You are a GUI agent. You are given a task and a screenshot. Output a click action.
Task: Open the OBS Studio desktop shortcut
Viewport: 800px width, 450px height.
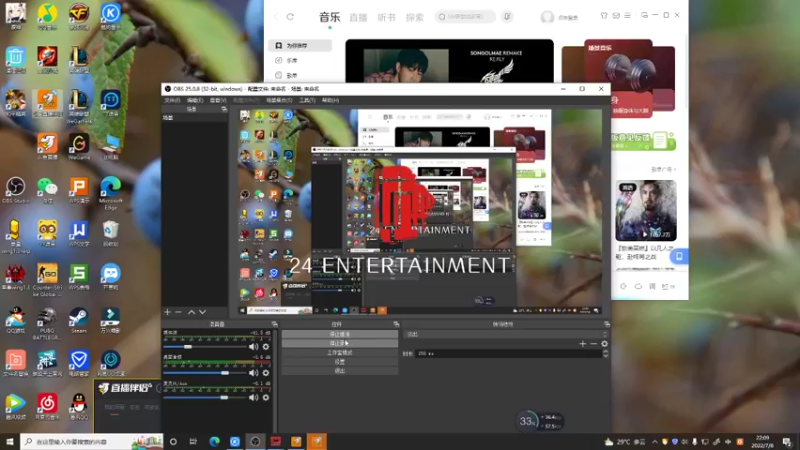click(x=15, y=190)
